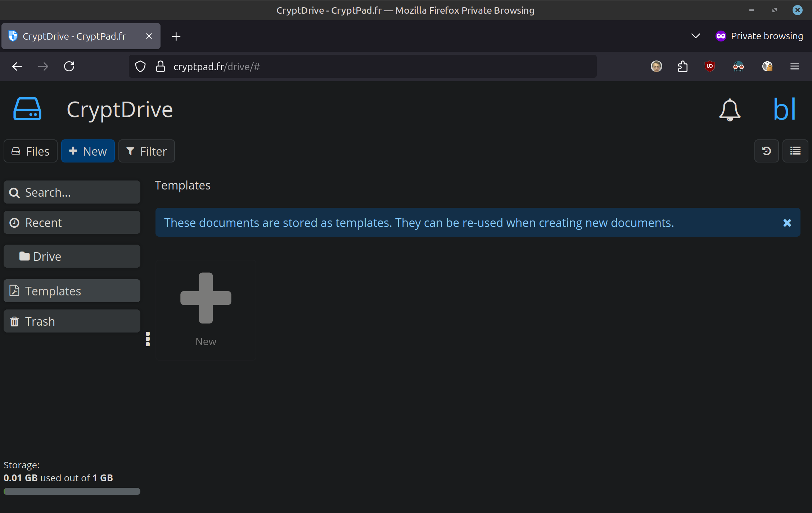
Task: Click the Search field in sidebar
Action: point(72,192)
